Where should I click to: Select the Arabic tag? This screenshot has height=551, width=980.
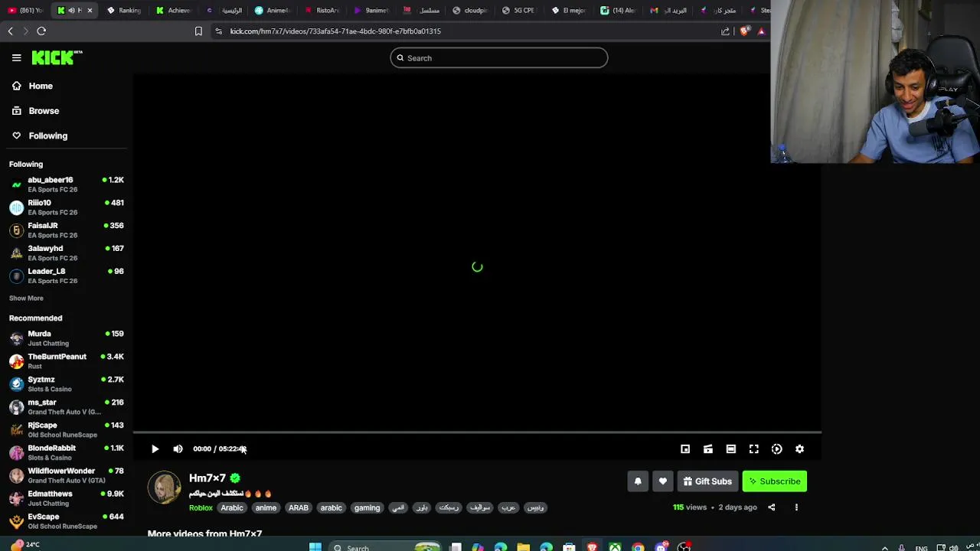point(232,507)
